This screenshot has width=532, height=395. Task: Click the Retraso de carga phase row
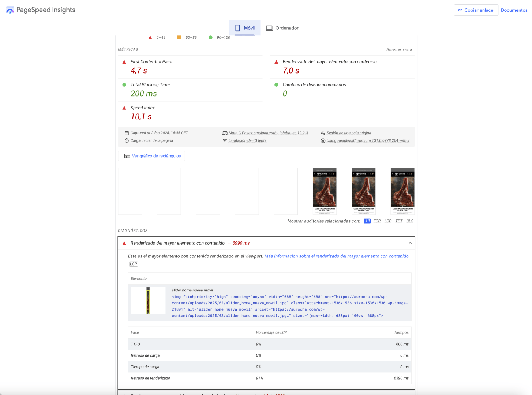(x=270, y=355)
